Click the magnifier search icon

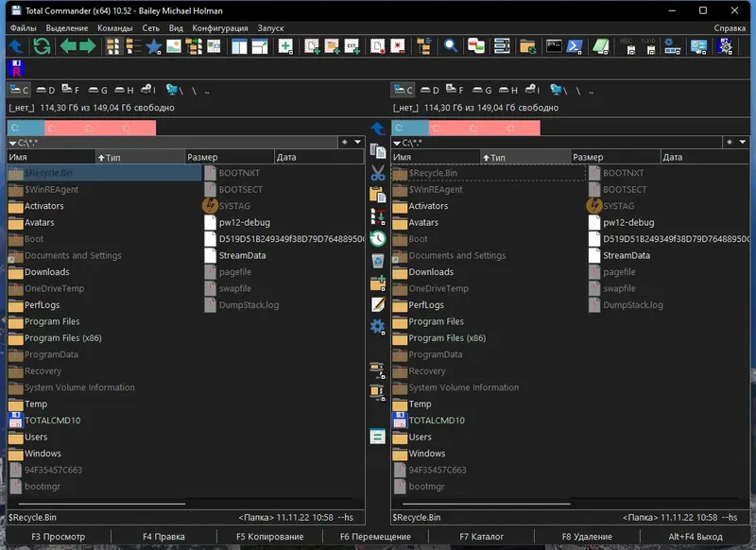tap(451, 46)
